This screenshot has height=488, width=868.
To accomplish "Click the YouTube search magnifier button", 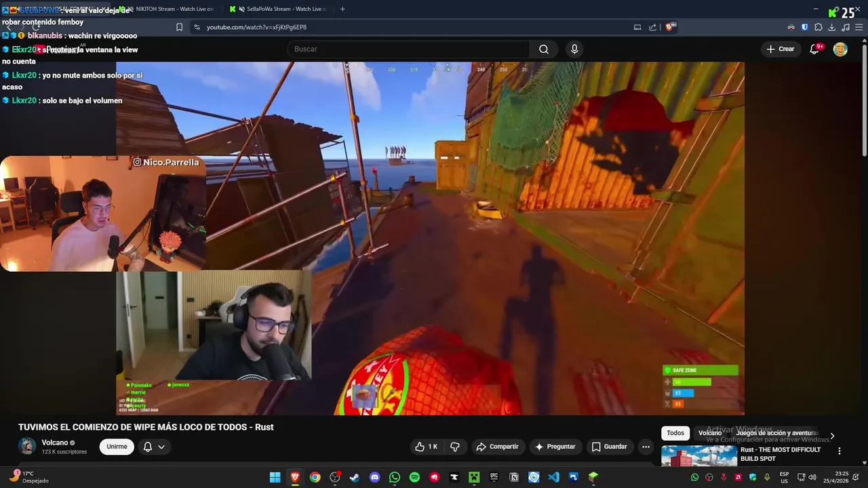I will pyautogui.click(x=544, y=49).
